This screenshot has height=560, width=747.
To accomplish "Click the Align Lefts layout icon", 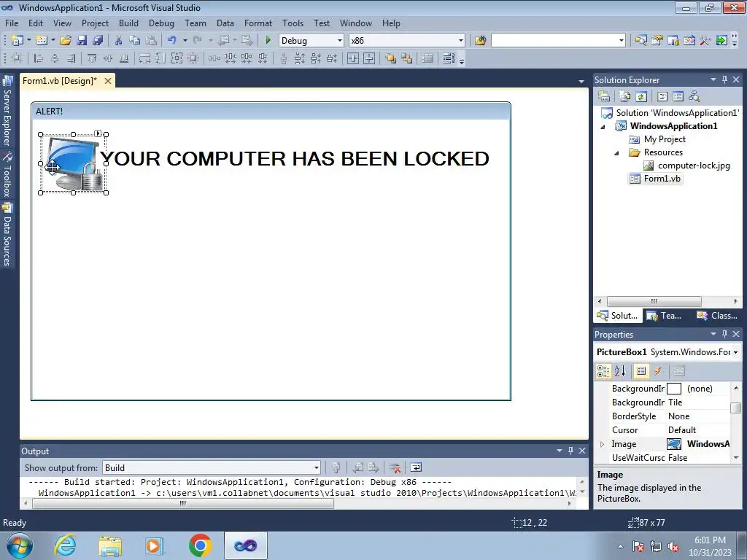I will pos(39,58).
